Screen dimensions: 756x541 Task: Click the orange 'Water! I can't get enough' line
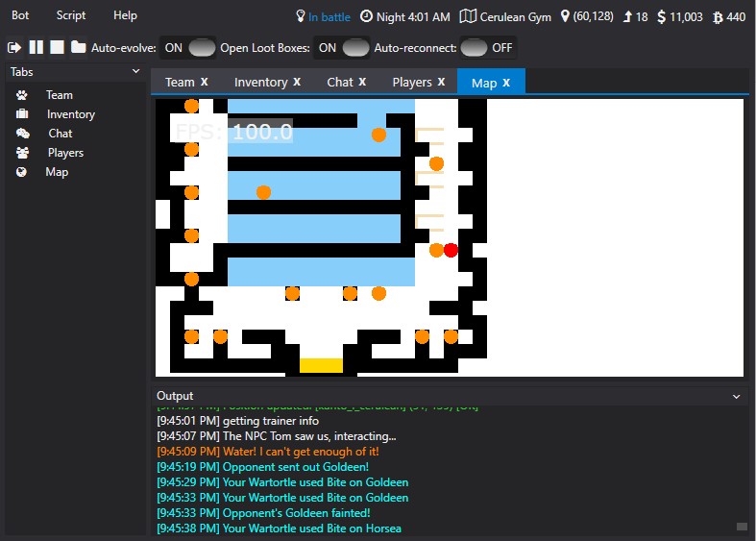[x=268, y=452]
